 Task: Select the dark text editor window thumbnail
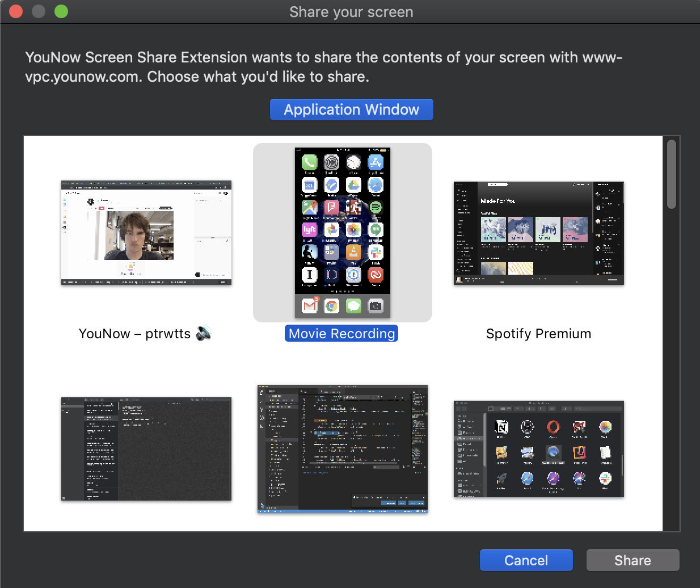click(x=146, y=449)
